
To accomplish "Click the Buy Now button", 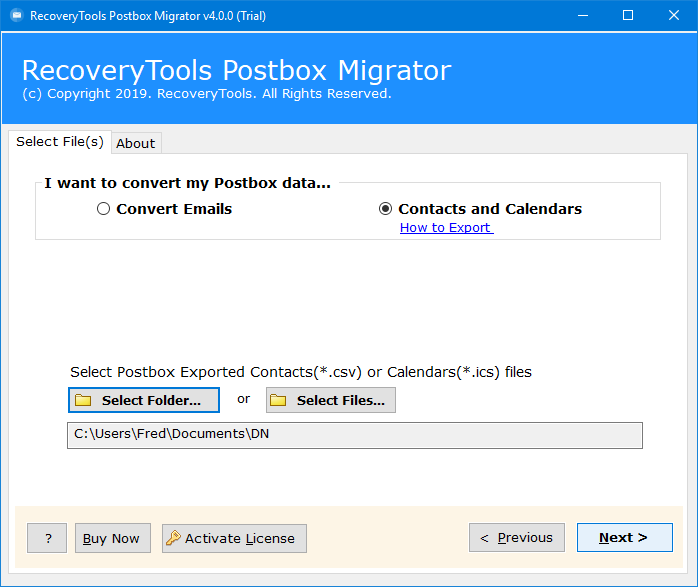I will pos(113,538).
